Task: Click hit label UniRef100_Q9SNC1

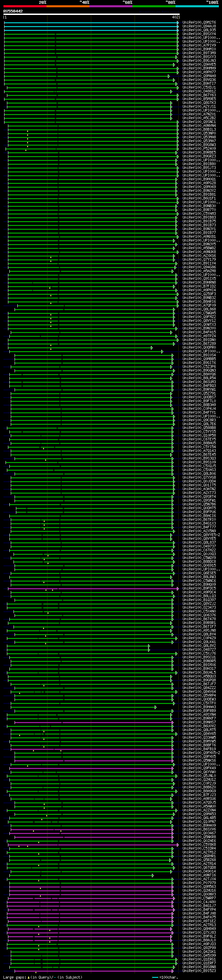Action: 199,122
